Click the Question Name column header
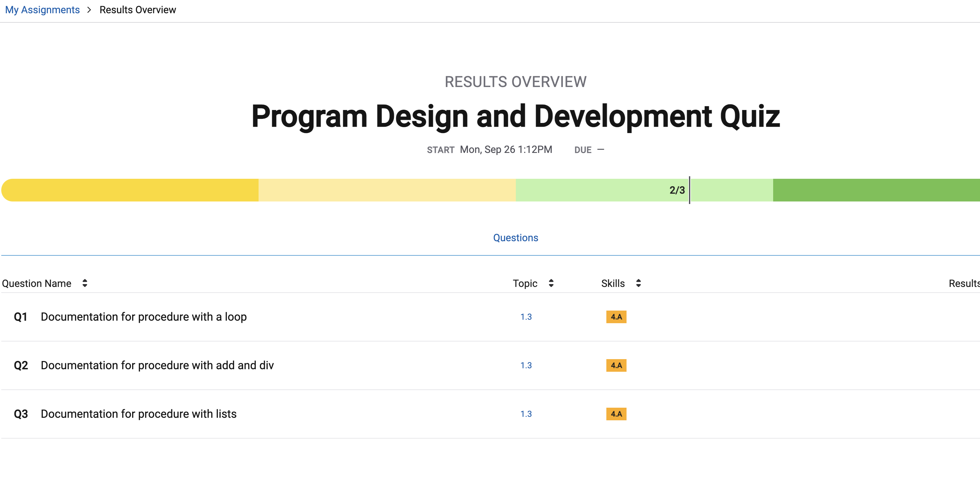Viewport: 980px width, 478px height. (37, 283)
